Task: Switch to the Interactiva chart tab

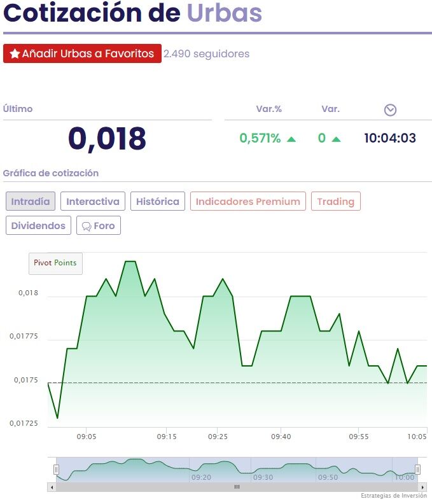Action: coord(93,201)
